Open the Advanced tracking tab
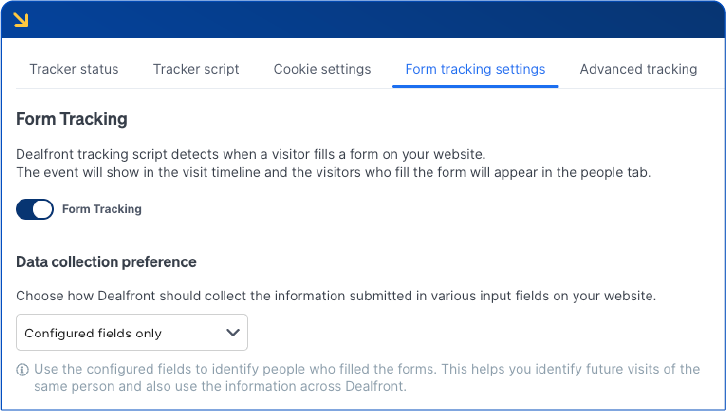 tap(638, 70)
